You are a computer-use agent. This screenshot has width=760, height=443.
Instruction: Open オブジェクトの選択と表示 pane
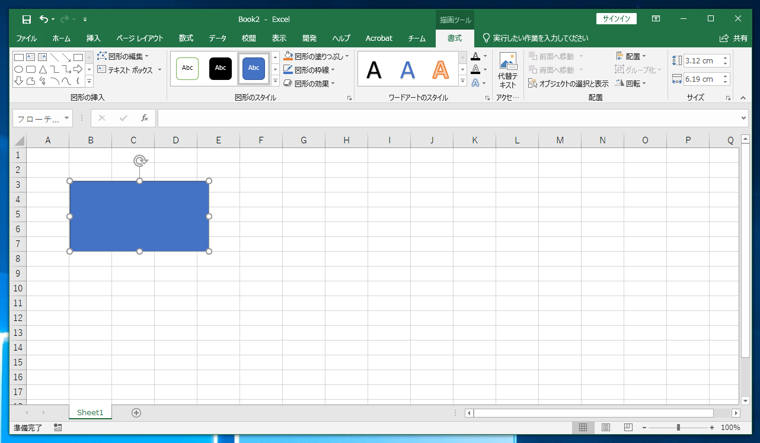click(x=568, y=83)
